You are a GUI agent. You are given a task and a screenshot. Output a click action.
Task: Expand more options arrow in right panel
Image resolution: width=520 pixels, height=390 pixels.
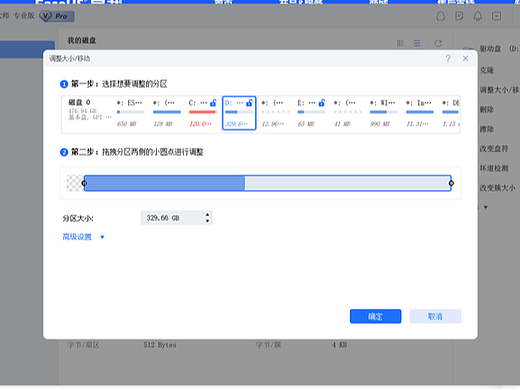tap(486, 207)
